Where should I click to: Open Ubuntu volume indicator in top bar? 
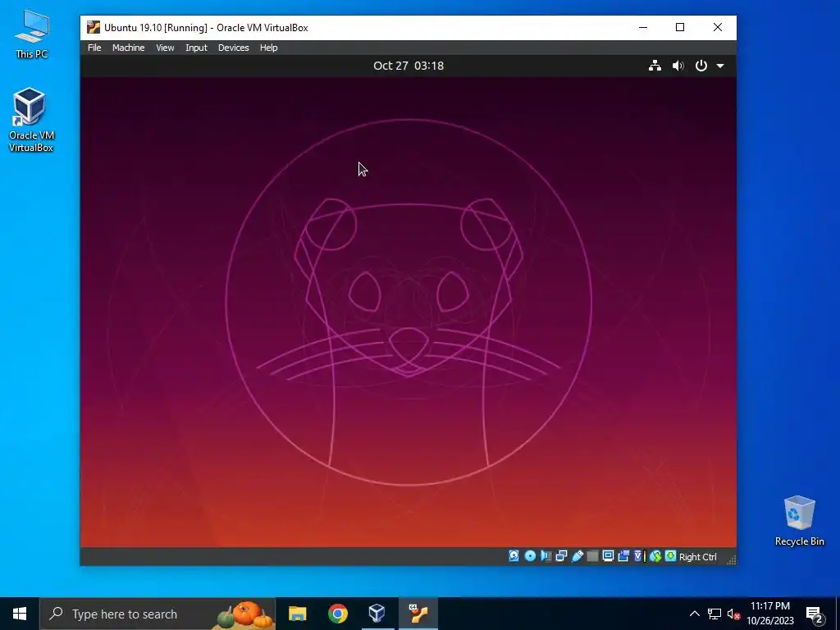678,66
